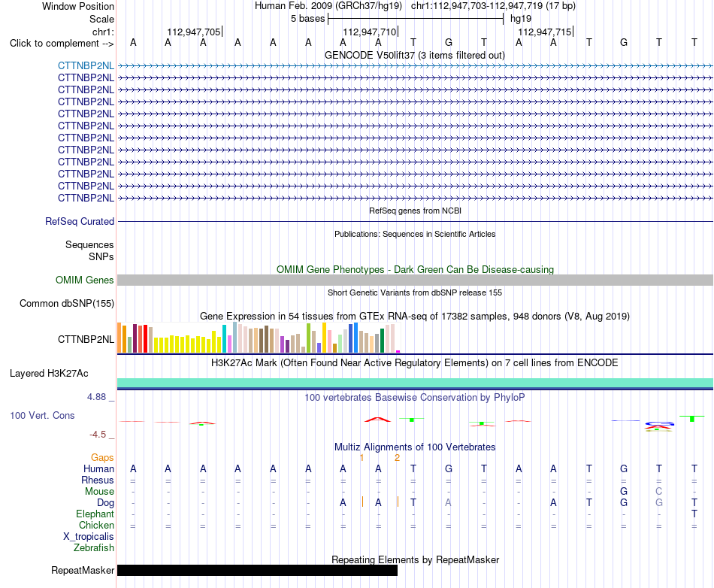The width and height of the screenshot is (714, 588).
Task: Click coordinate marker 112,947,715
Action: pos(545,32)
